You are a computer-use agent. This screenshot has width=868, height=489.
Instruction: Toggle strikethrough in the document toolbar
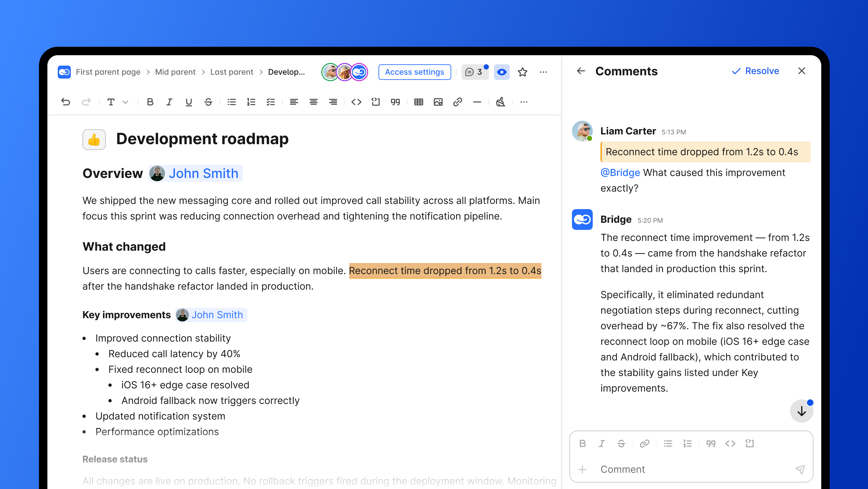208,102
